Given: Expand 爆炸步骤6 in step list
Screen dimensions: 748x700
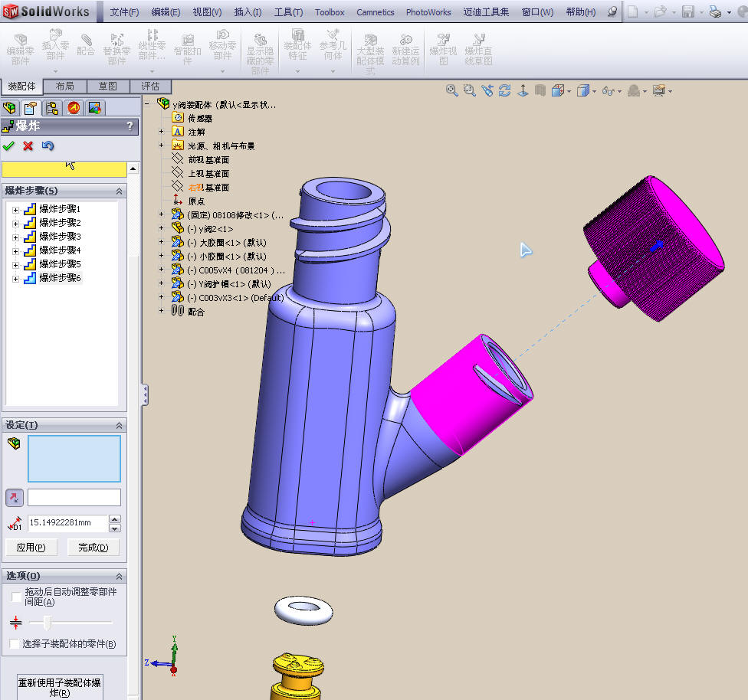Looking at the screenshot, I should pyautogui.click(x=16, y=279).
